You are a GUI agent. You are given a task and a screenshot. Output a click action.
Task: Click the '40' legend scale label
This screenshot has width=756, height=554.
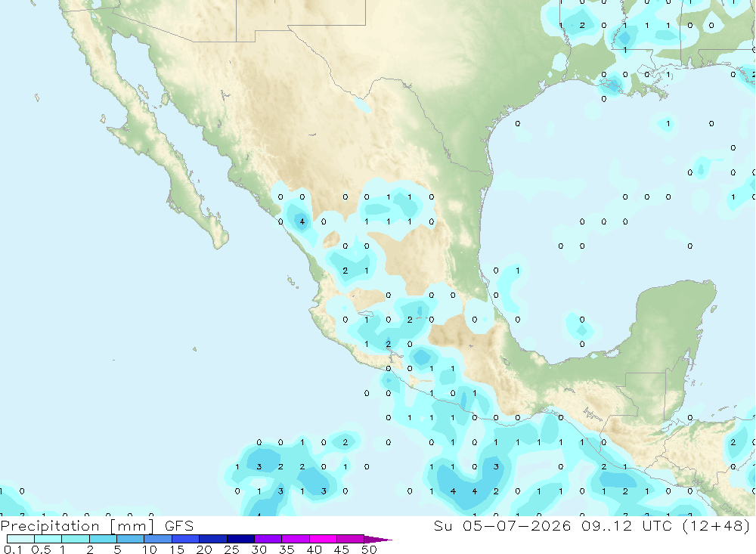[314, 549]
